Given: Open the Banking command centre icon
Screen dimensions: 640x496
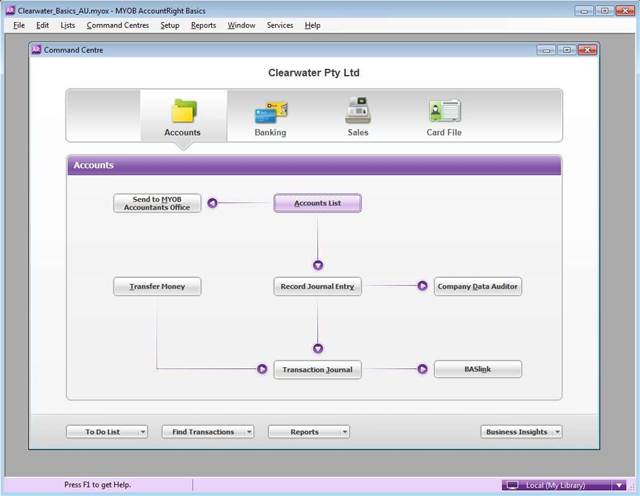Looking at the screenshot, I should click(x=271, y=112).
